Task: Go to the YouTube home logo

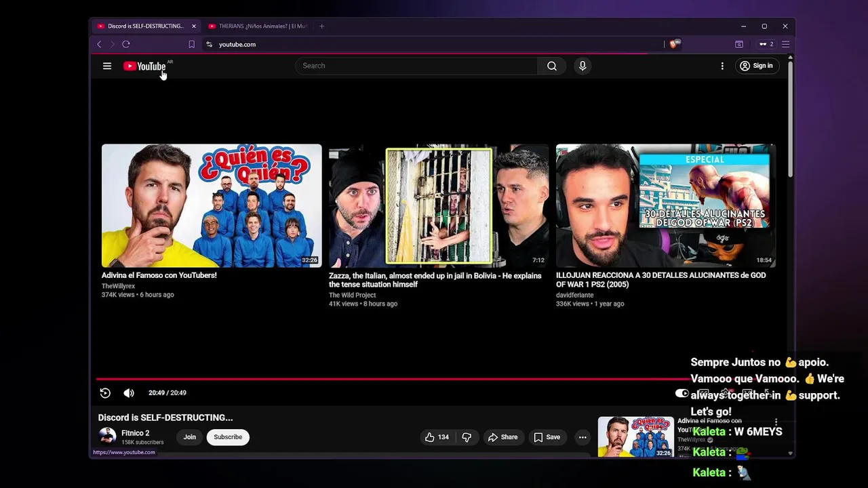Action: [144, 66]
